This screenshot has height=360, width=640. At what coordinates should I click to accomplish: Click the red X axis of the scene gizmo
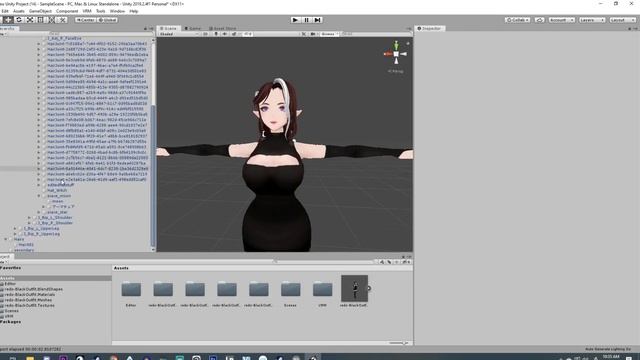click(387, 54)
